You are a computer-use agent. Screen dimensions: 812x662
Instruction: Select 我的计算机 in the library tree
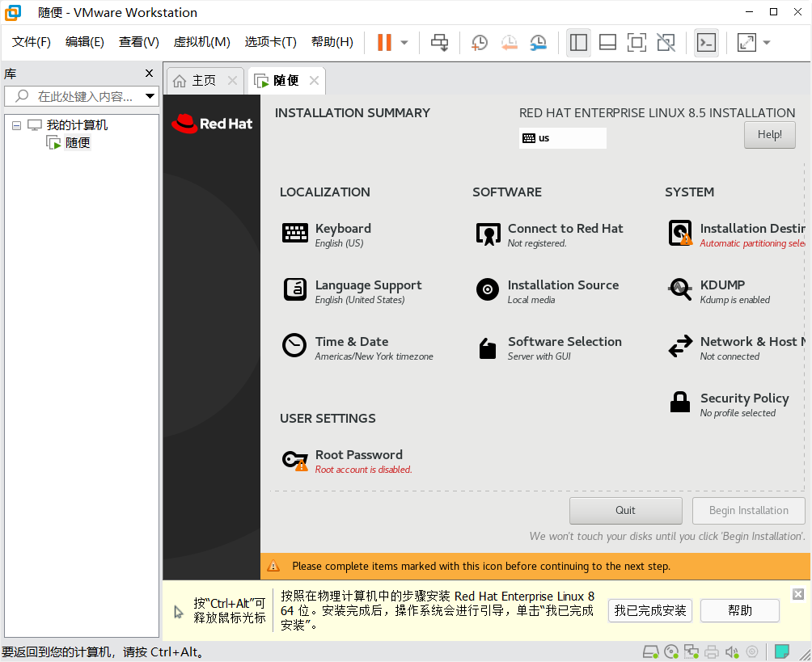coord(77,124)
